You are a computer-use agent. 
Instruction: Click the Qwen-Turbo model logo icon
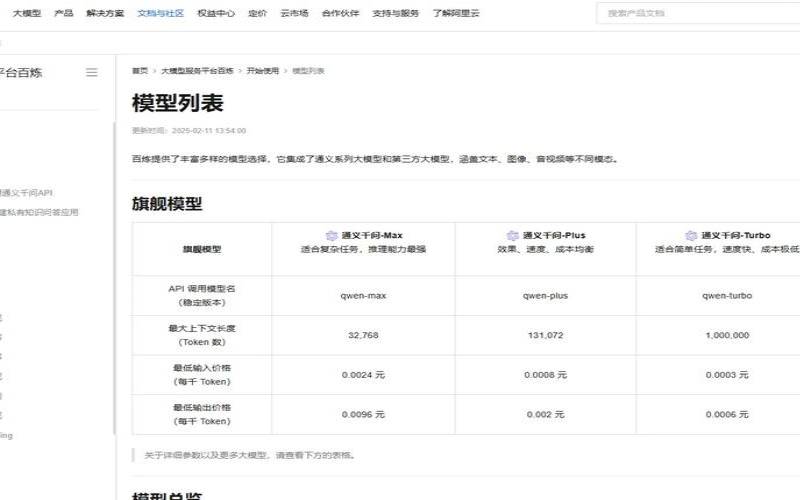691,235
